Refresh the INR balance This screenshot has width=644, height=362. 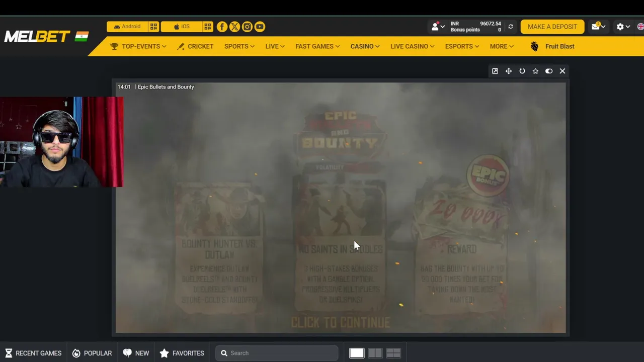tap(511, 27)
